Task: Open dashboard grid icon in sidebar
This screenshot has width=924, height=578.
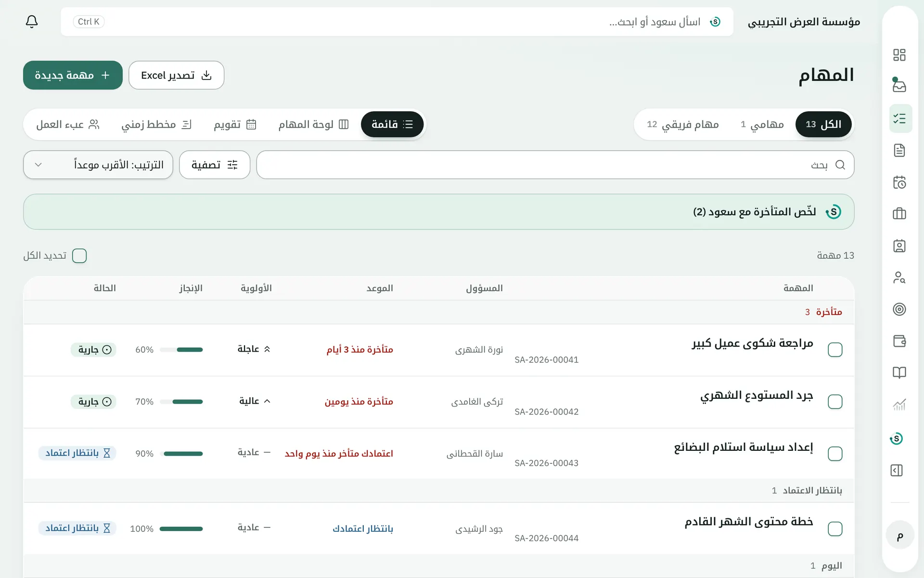Action: coord(899,55)
